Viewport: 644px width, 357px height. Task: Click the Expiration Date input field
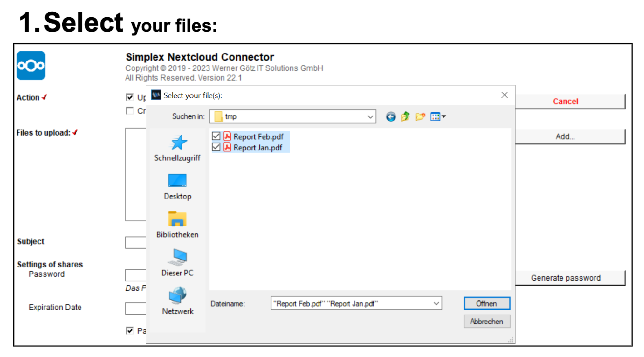(135, 308)
